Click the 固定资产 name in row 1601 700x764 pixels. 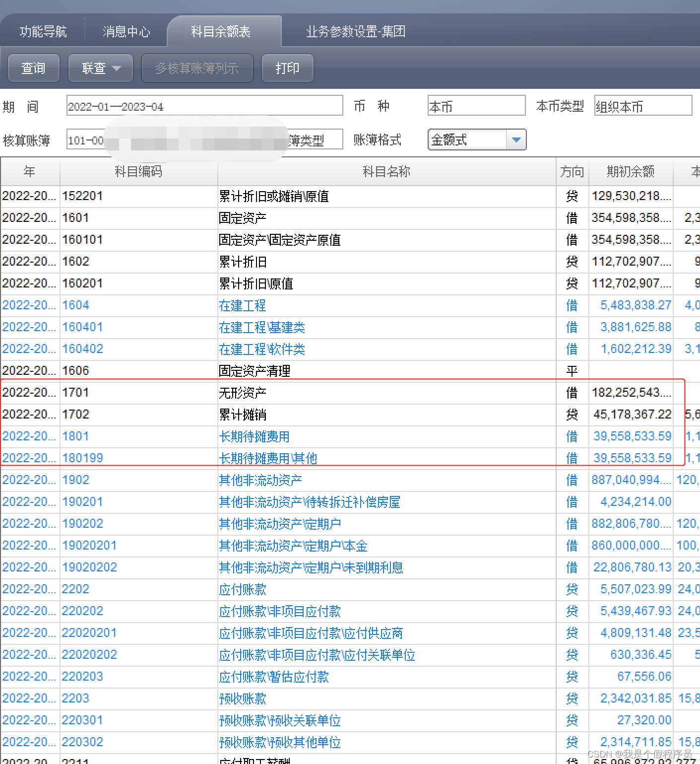coord(243,218)
